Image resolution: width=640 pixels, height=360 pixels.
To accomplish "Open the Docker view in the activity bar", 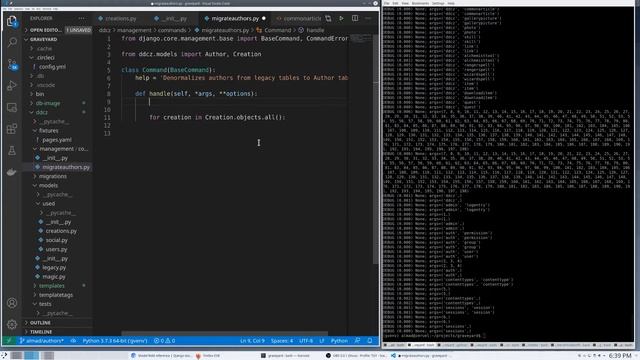I will pos(12,172).
